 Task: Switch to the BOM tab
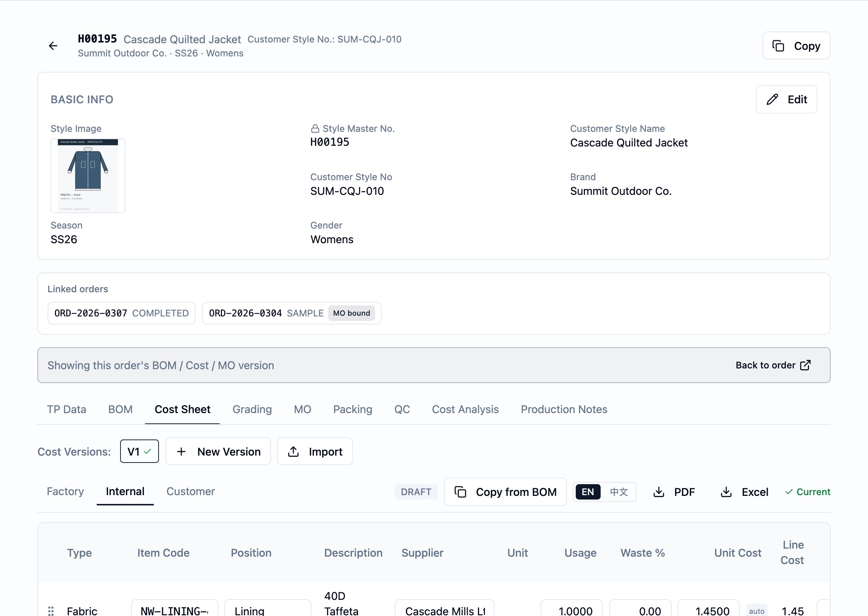click(x=120, y=409)
